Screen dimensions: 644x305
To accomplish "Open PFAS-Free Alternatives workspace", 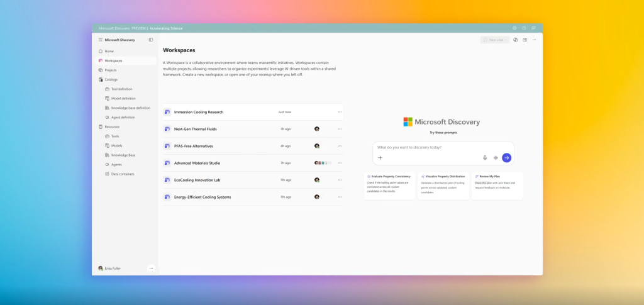I will pyautogui.click(x=253, y=146).
